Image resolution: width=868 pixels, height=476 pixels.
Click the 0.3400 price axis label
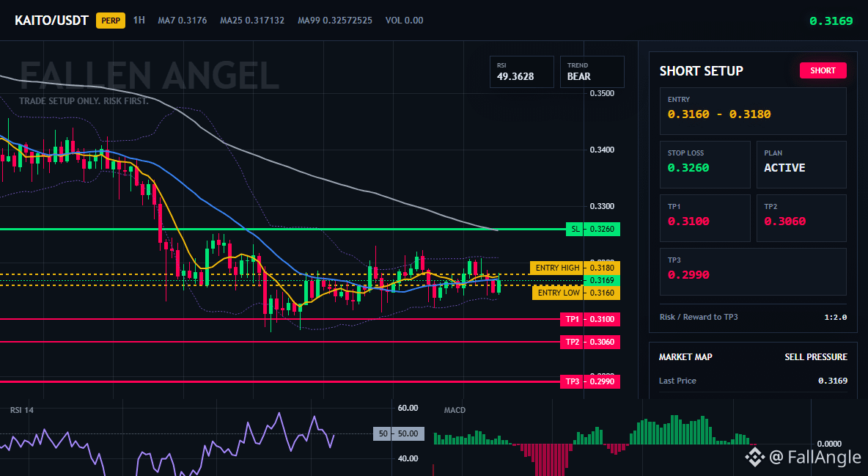point(602,150)
